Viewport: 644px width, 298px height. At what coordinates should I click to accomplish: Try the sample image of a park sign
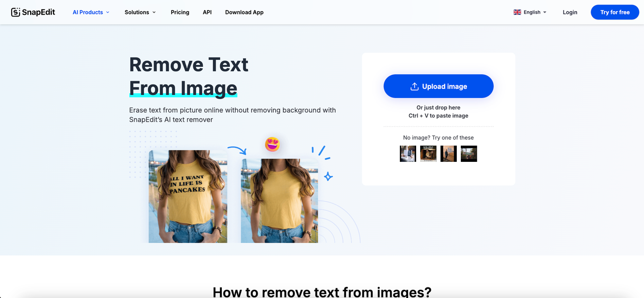[469, 154]
